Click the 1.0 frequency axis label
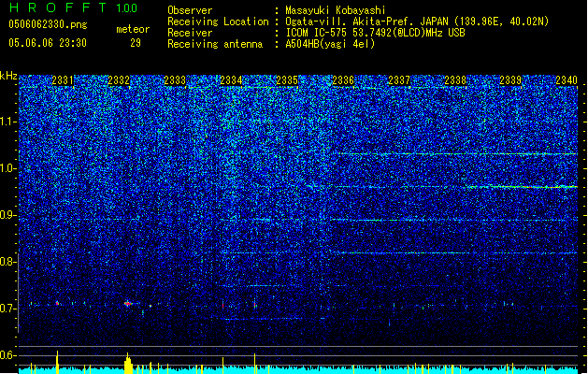The height and width of the screenshot is (374, 588). coord(7,168)
